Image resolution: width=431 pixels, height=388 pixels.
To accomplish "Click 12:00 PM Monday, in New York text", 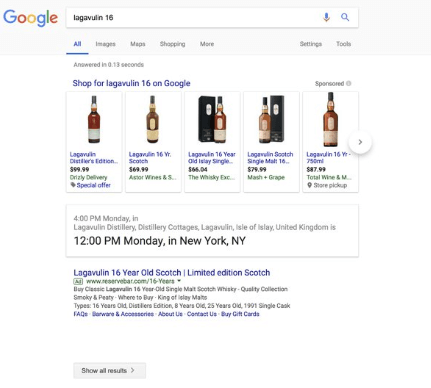I will [160, 241].
